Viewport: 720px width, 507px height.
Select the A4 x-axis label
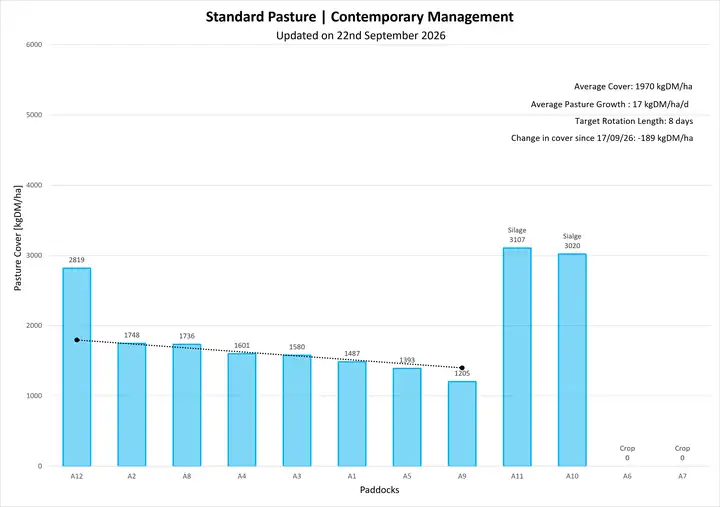(242, 476)
